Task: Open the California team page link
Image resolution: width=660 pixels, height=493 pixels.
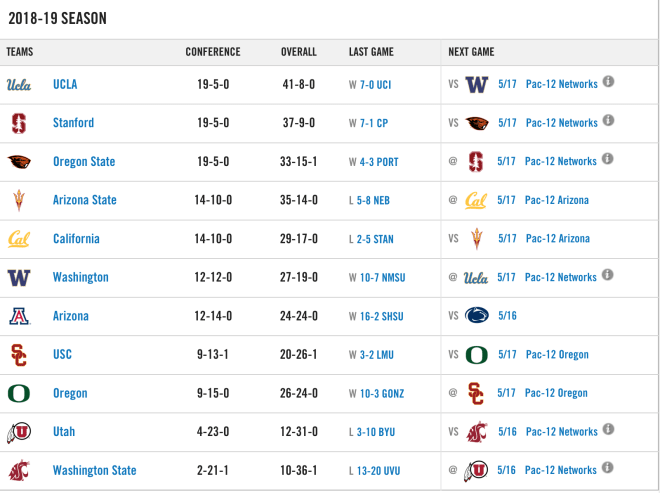Action: pos(76,239)
